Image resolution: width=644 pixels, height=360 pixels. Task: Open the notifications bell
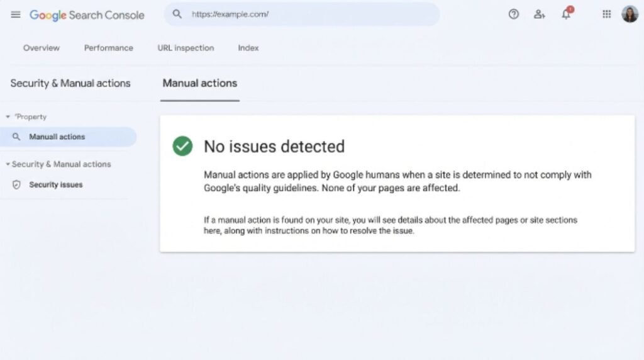coord(567,14)
